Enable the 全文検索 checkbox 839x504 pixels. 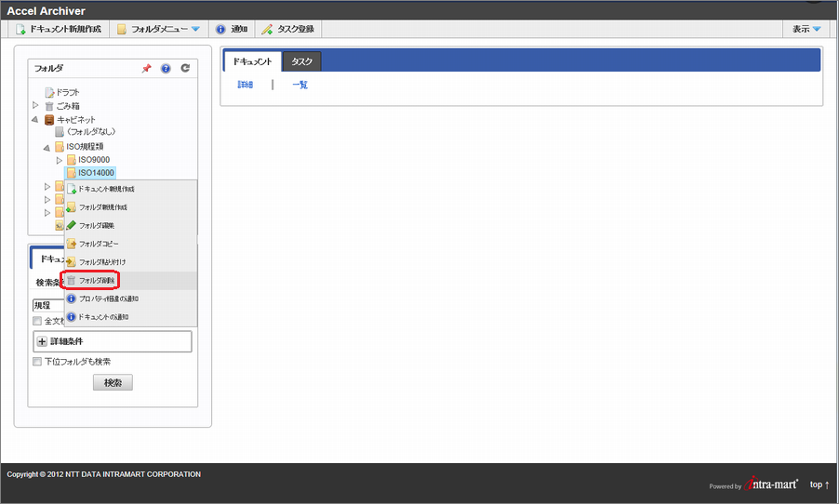[x=37, y=321]
